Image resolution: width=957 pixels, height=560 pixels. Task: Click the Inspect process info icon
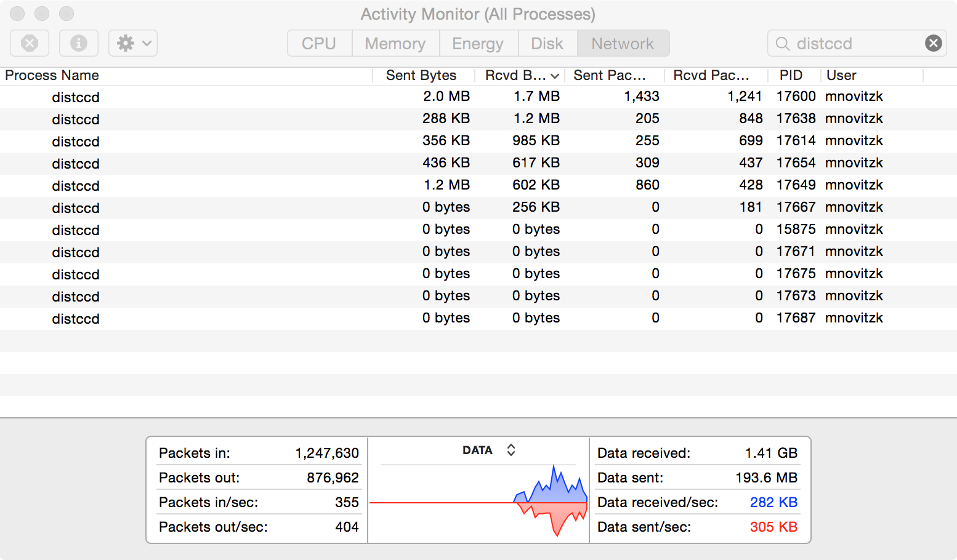(x=78, y=43)
